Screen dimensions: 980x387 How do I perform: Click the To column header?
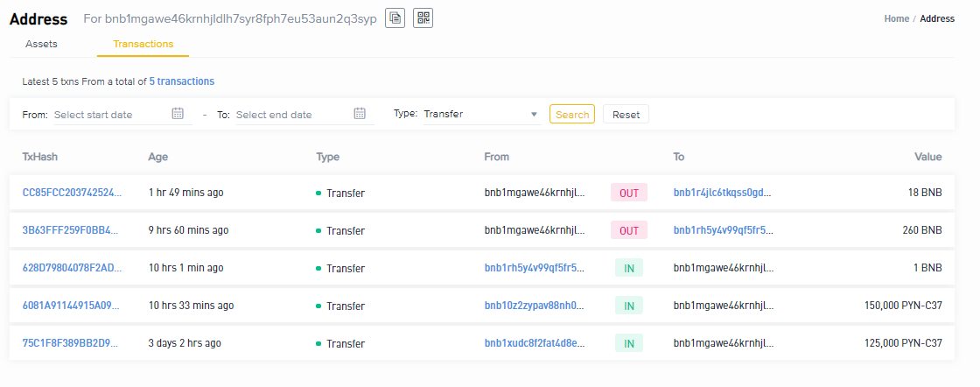[x=679, y=157]
